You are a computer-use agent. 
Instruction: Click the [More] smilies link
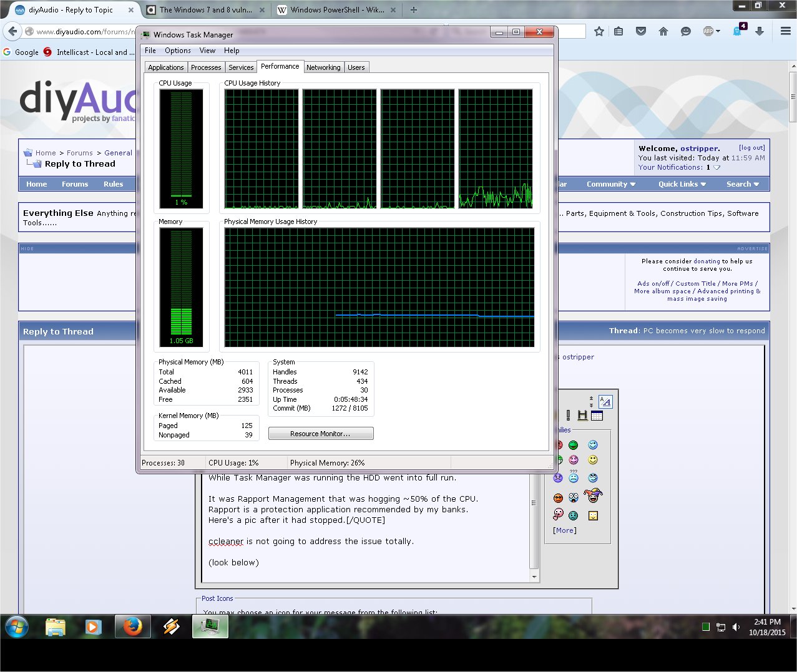click(565, 530)
